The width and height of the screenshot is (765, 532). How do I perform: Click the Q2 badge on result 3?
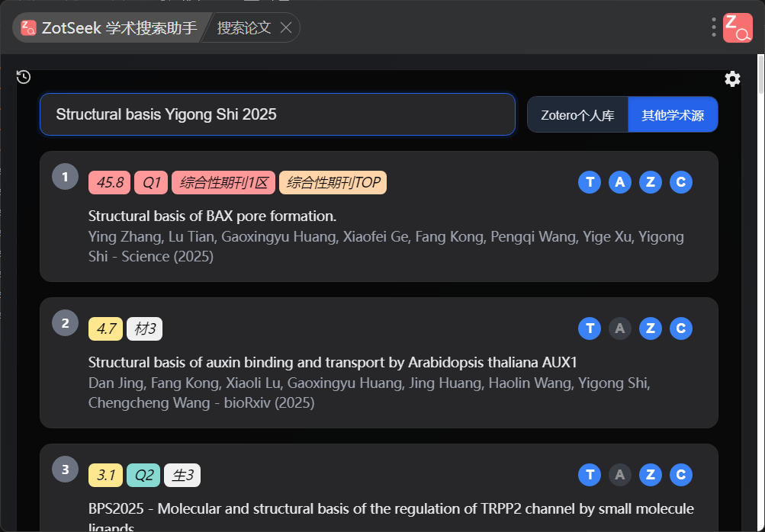143,475
